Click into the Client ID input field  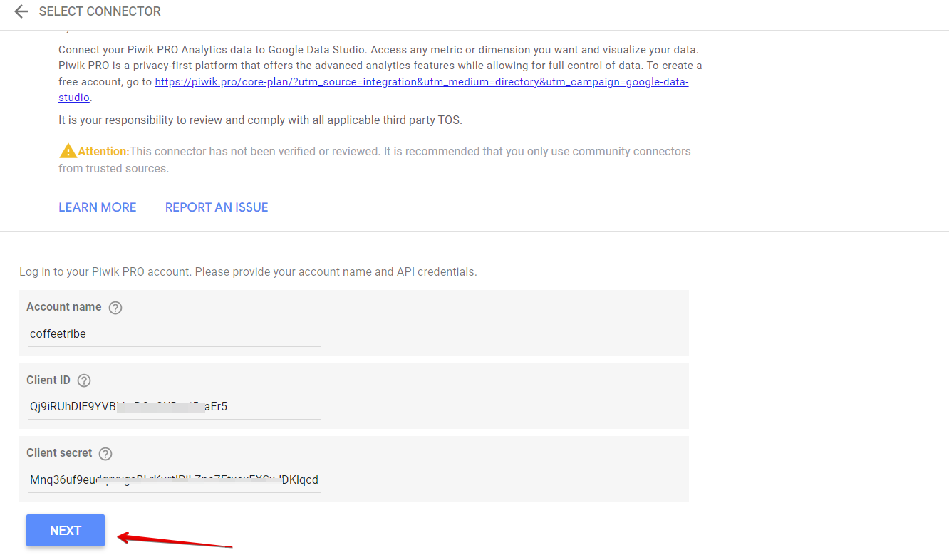coord(175,407)
